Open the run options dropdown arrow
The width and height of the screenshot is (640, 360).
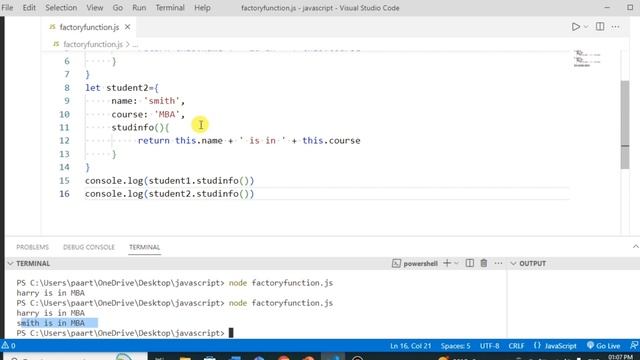[x=586, y=27]
